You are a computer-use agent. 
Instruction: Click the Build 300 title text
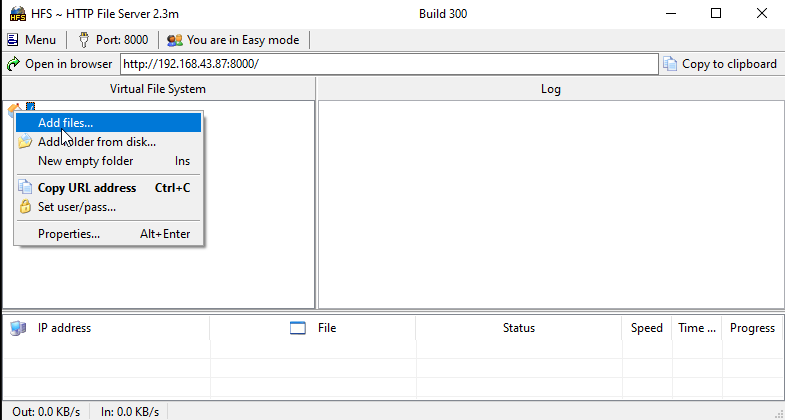[x=443, y=14]
